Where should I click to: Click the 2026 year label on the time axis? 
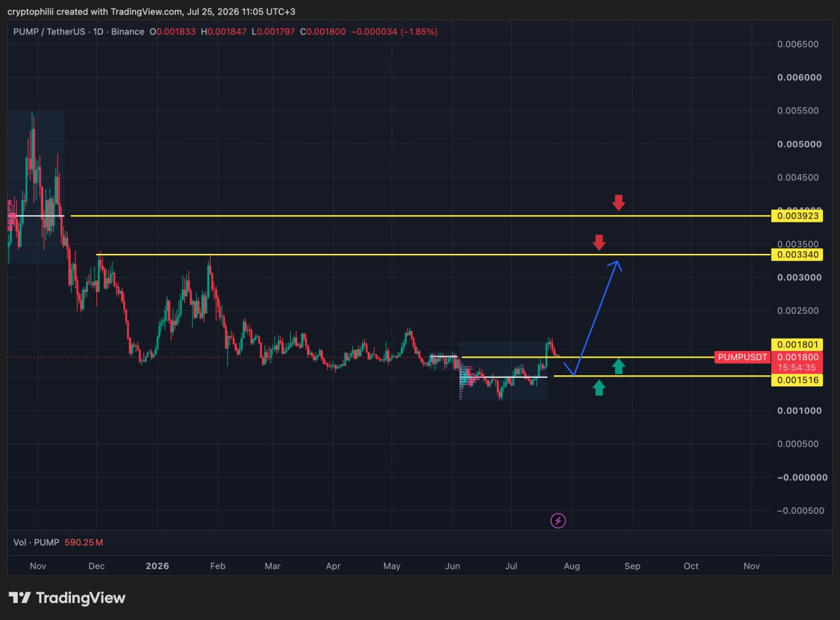click(x=157, y=566)
